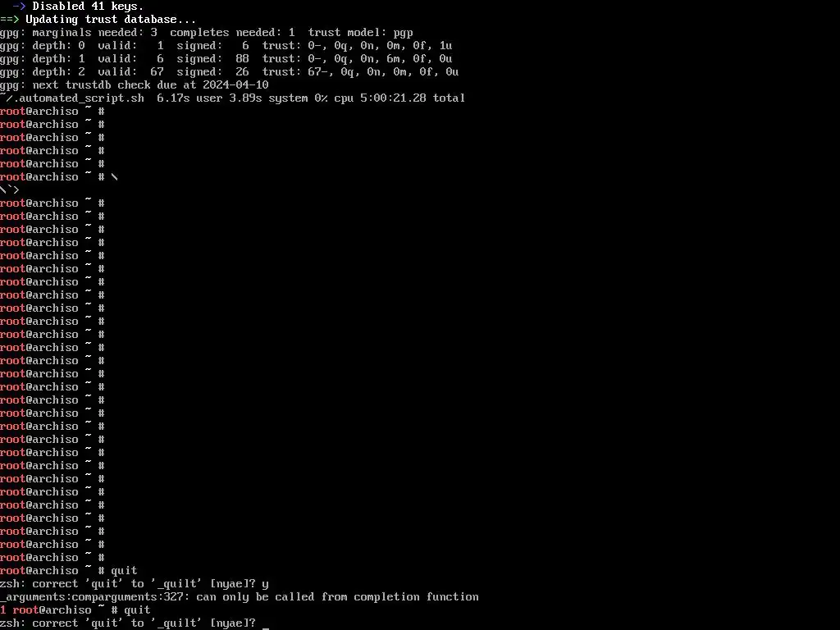840x630 pixels.
Task: Click the gpg depth: 1 line
Action: pyautogui.click(x=226, y=59)
